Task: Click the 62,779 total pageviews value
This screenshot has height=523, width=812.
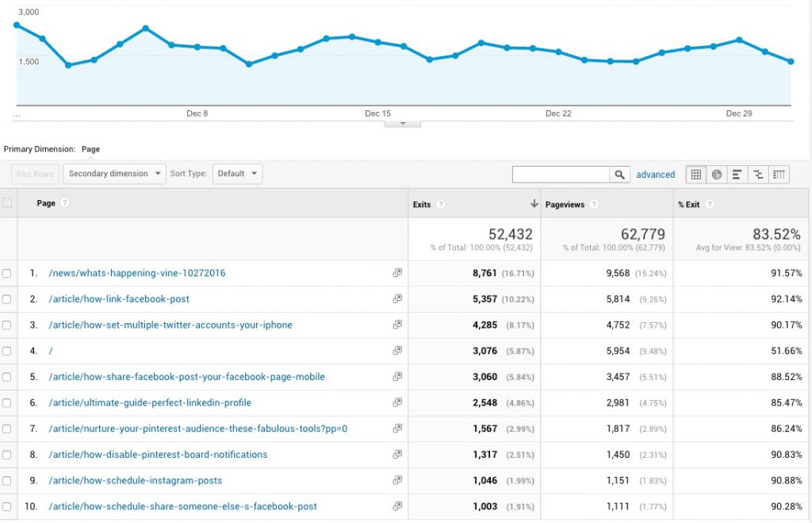Action: point(642,234)
